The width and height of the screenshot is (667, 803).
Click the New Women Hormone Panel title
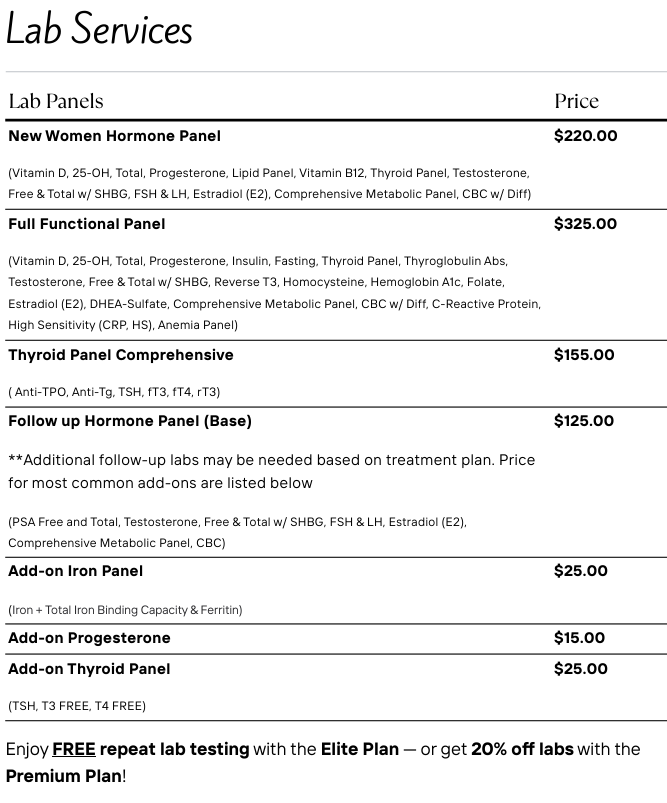coord(114,136)
